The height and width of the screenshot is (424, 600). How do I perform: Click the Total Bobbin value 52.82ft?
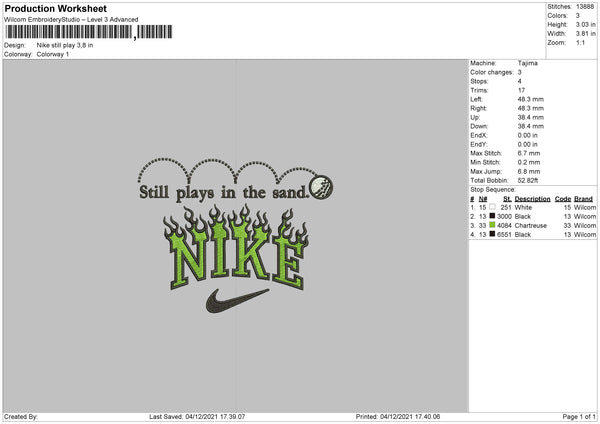tap(528, 181)
